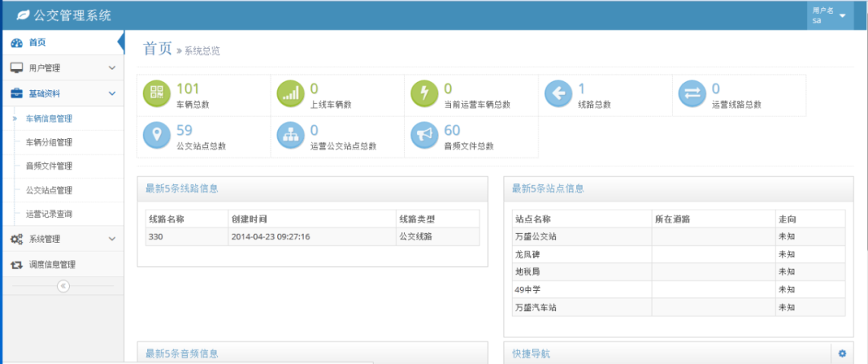Expand the 用户管理 menu chevron

(x=113, y=68)
